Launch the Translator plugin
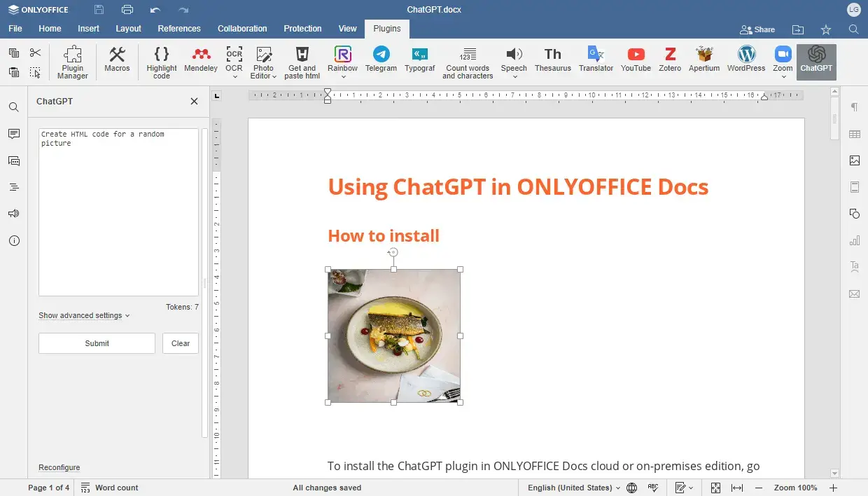Image resolution: width=868 pixels, height=496 pixels. click(596, 59)
